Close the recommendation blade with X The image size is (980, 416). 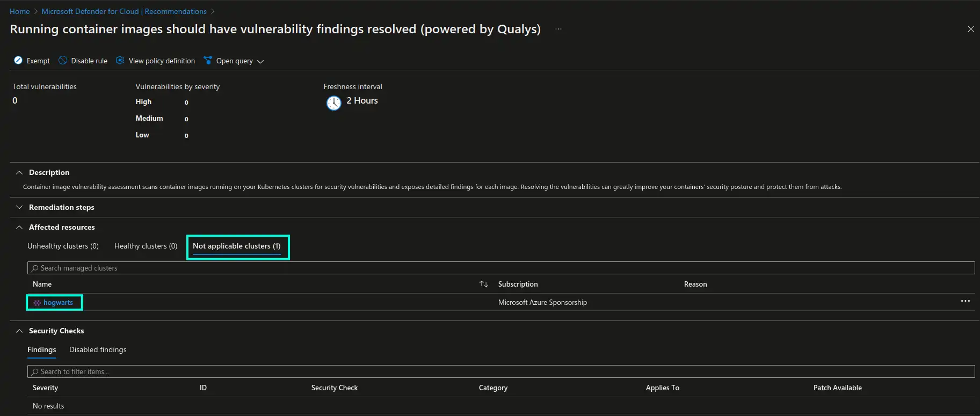point(971,29)
